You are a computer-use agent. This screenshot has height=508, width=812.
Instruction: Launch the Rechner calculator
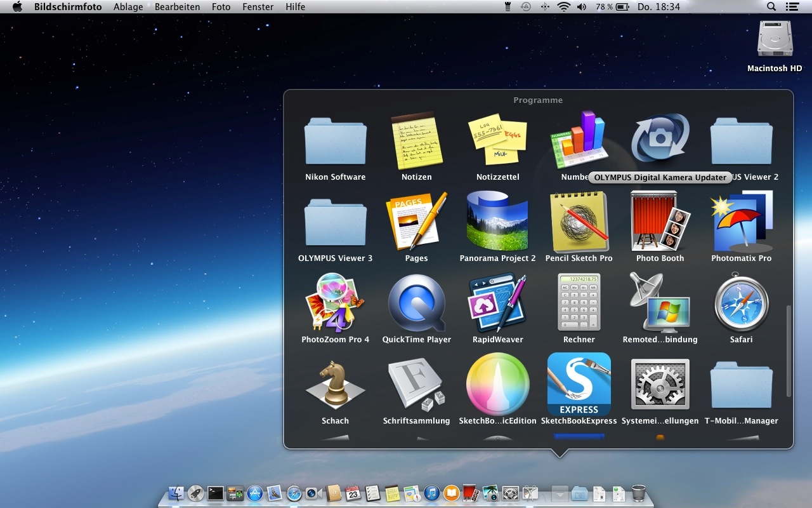[x=579, y=302]
